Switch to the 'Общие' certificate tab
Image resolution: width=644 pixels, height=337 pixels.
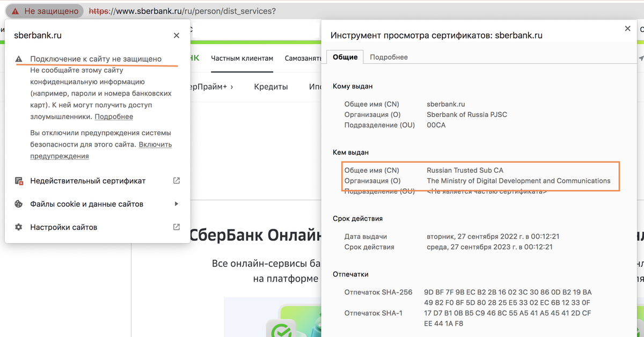click(345, 57)
